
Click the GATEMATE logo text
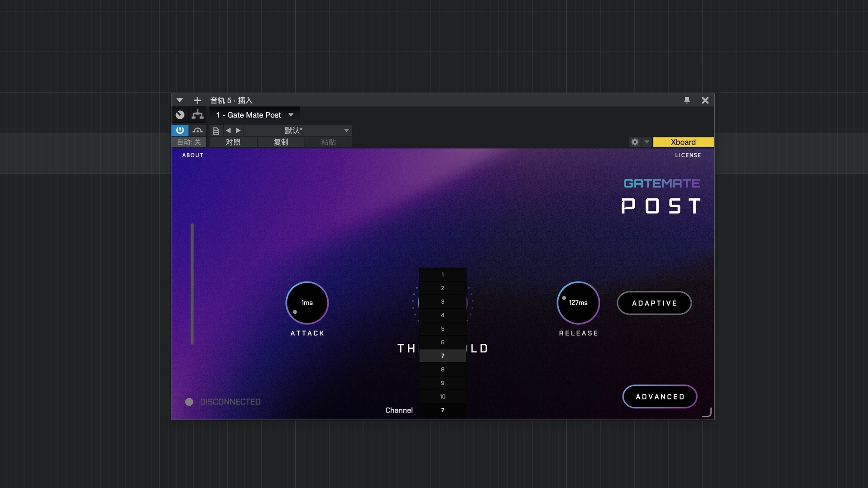coord(662,183)
